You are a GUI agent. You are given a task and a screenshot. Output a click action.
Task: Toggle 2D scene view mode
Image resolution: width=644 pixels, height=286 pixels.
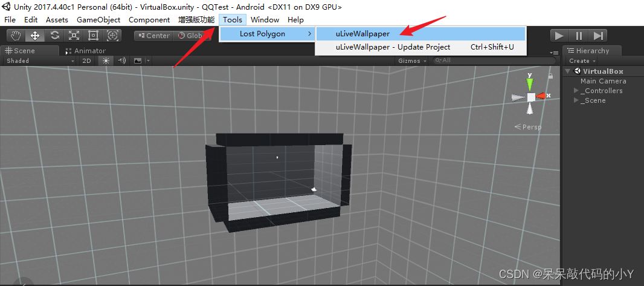(86, 61)
